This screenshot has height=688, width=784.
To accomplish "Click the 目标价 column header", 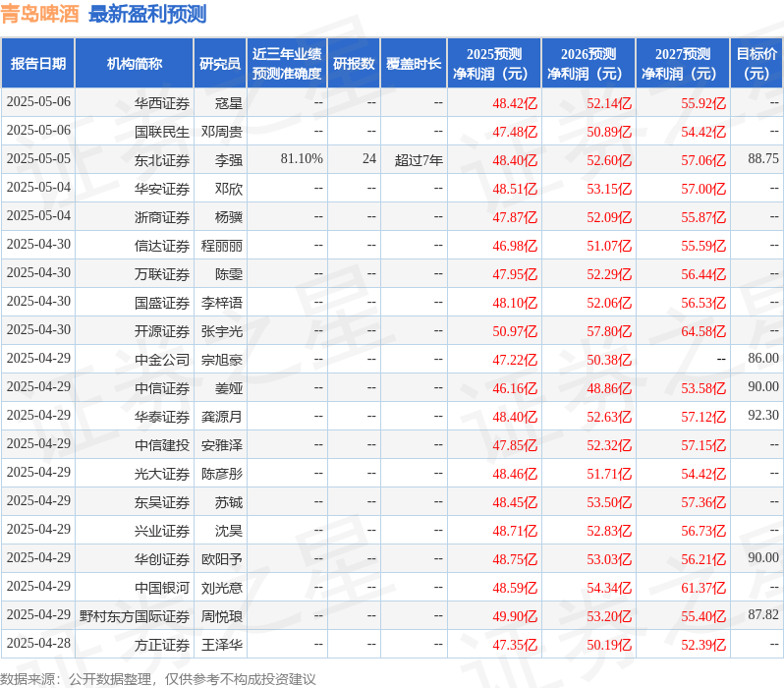I will (756, 64).
